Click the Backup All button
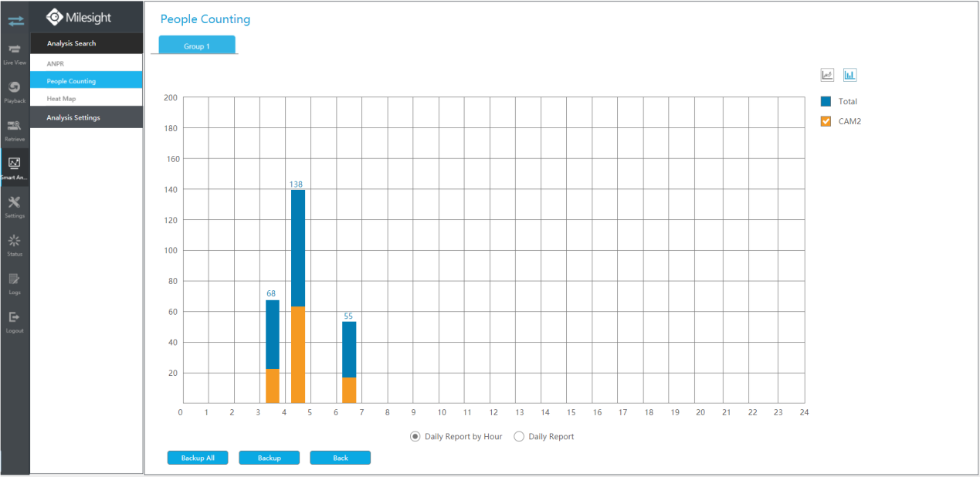This screenshot has width=980, height=477. point(198,458)
